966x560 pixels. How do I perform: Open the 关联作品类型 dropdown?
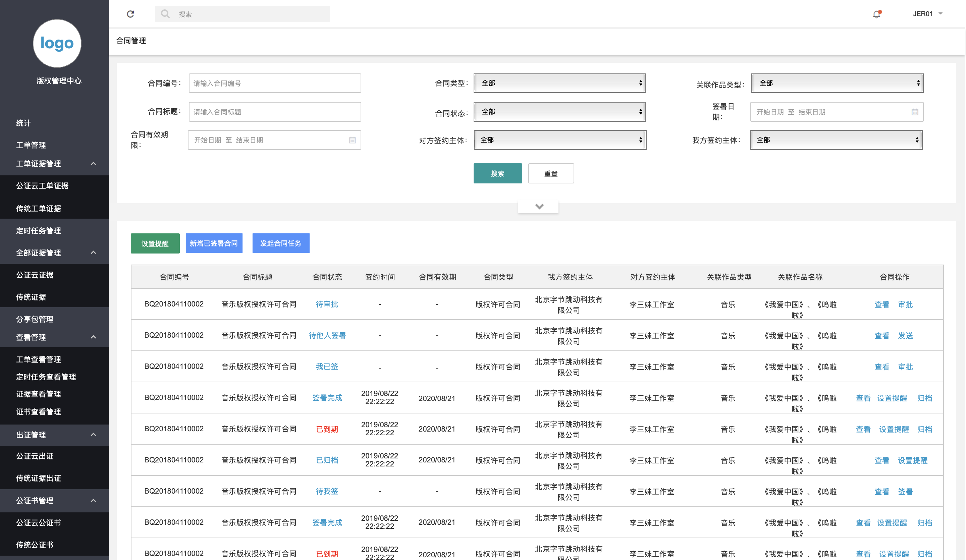(837, 83)
